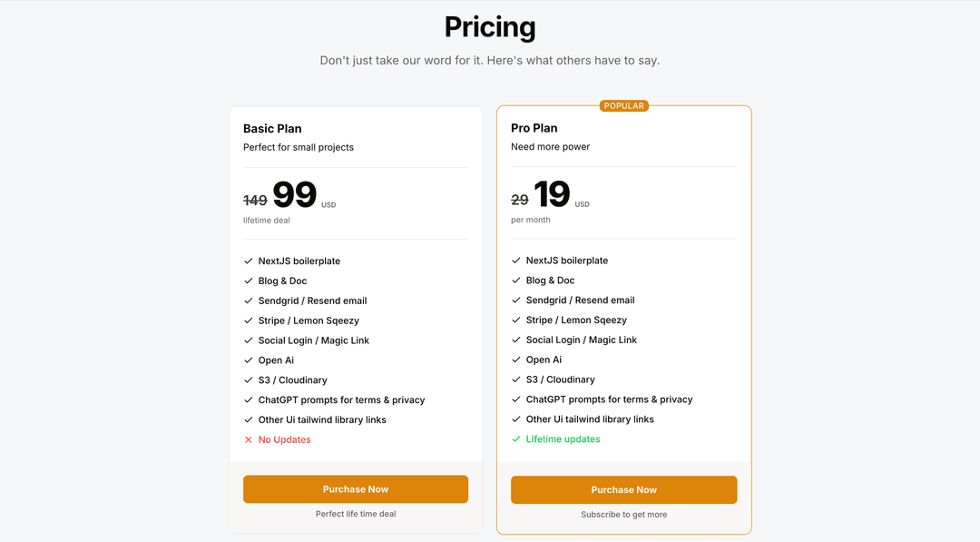Screen dimensions: 980x542
Task: Click checkmark next to Basic Plan NextJS boilerplate
Action: coord(248,261)
